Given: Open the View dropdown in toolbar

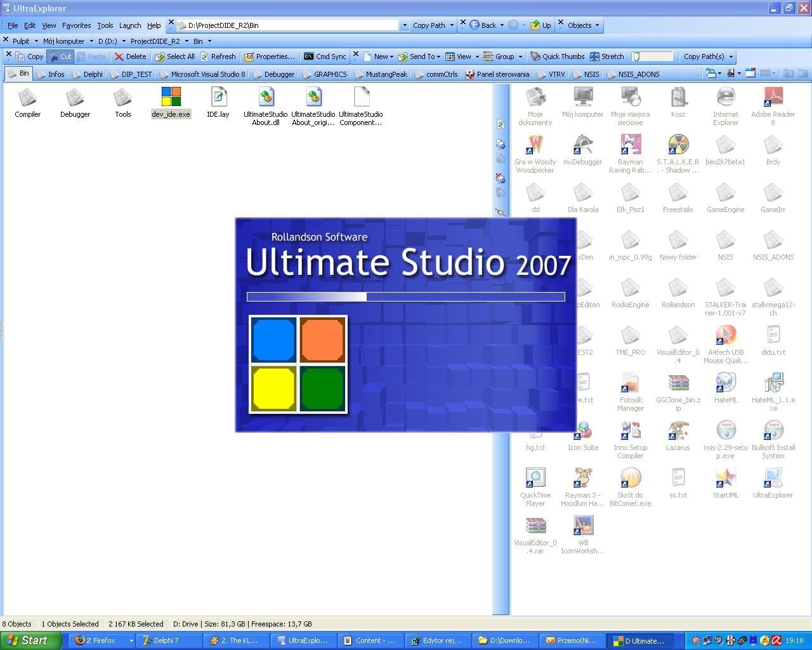Looking at the screenshot, I should click(x=462, y=56).
